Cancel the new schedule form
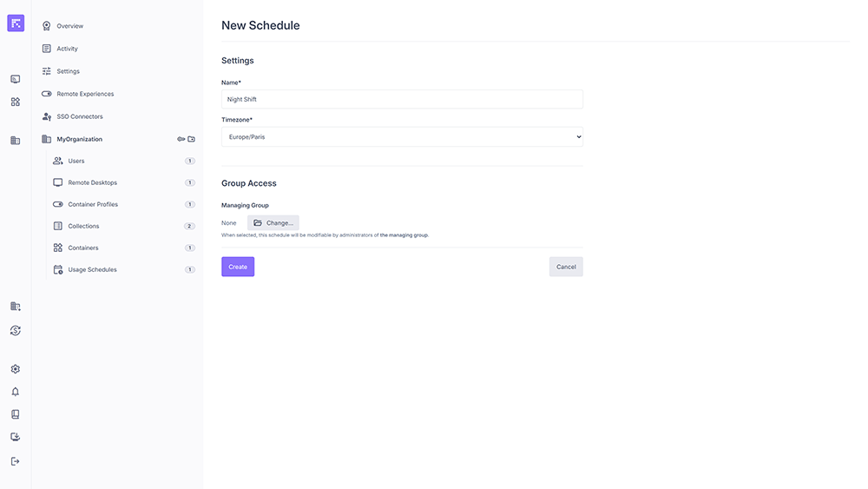This screenshot has height=489, width=868. point(566,267)
